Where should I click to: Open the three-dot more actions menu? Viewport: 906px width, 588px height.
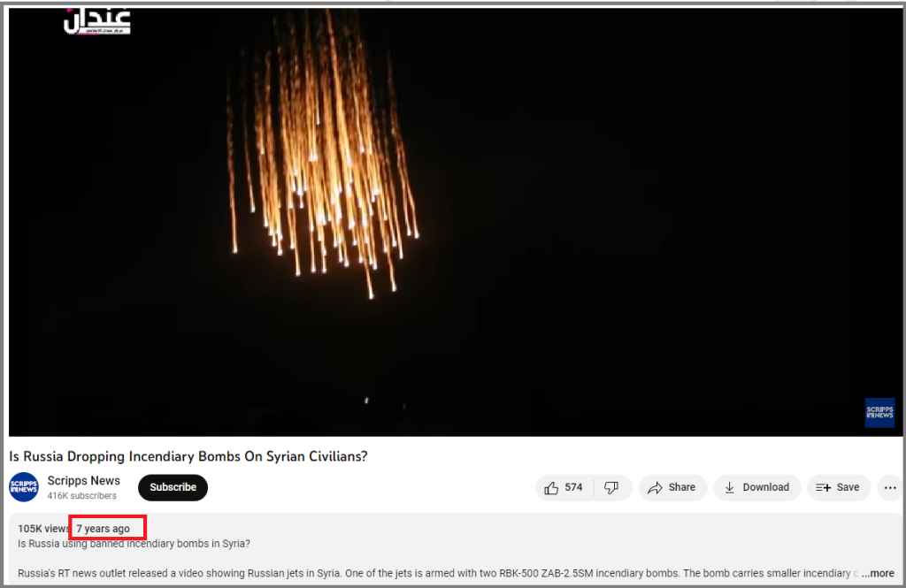[x=890, y=487]
